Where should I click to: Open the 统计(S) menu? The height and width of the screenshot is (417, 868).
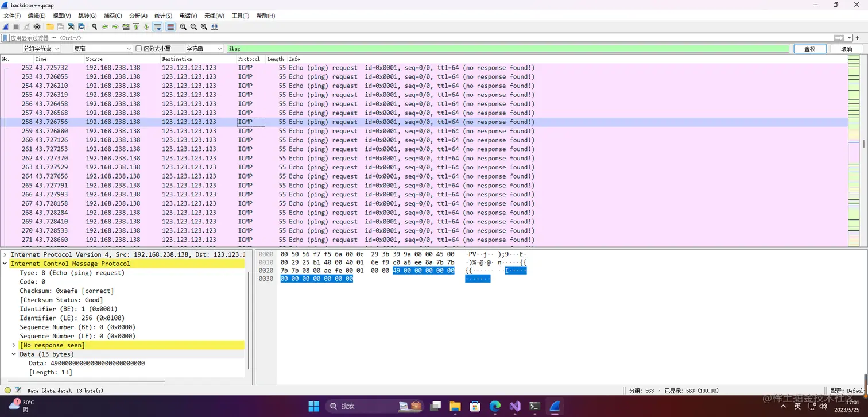[x=164, y=16]
